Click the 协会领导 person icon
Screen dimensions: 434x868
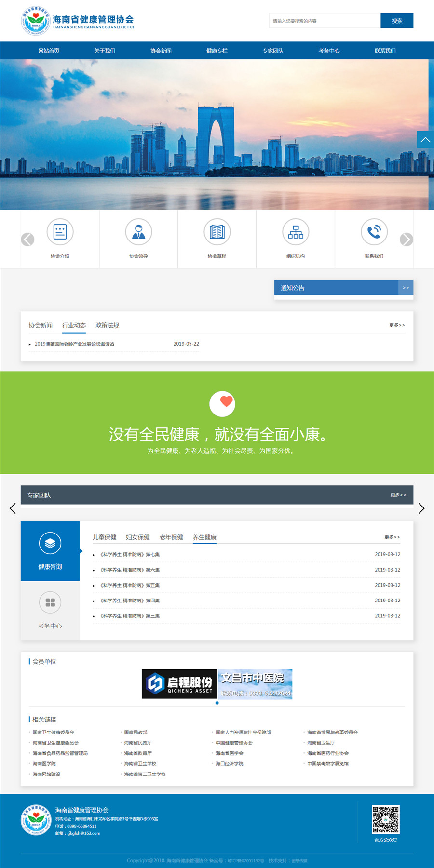pos(138,232)
